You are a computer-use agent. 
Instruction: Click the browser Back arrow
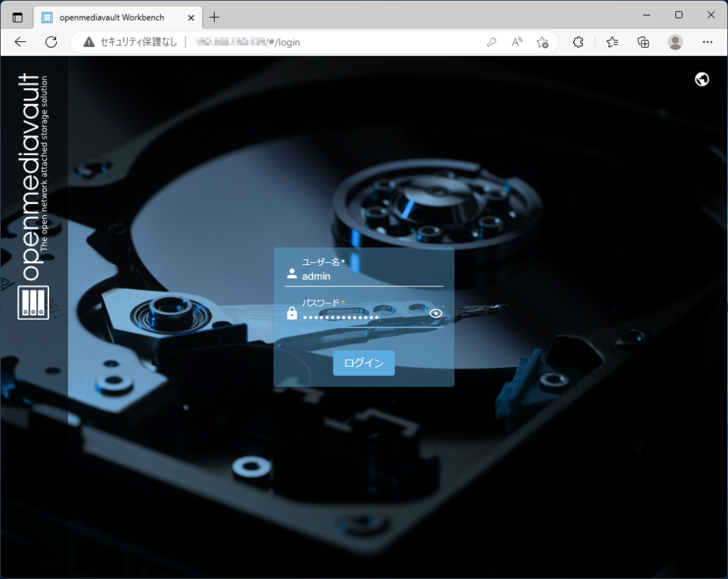coord(20,42)
